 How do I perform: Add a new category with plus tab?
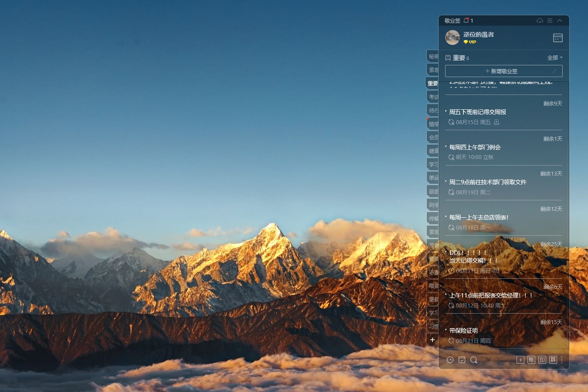tap(433, 340)
